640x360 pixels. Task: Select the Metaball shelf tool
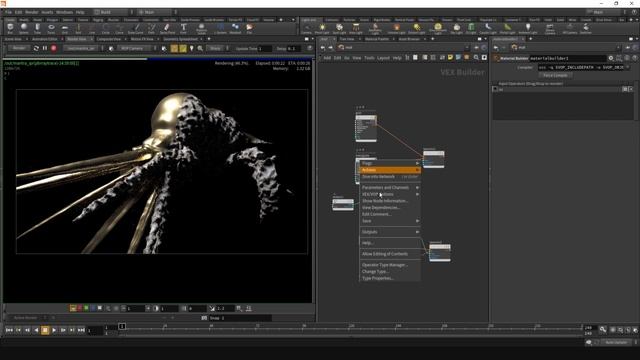coord(235,29)
